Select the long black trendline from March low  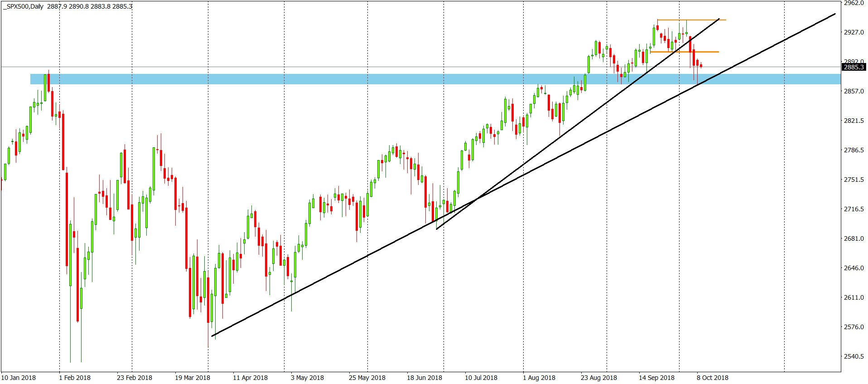pos(523,175)
